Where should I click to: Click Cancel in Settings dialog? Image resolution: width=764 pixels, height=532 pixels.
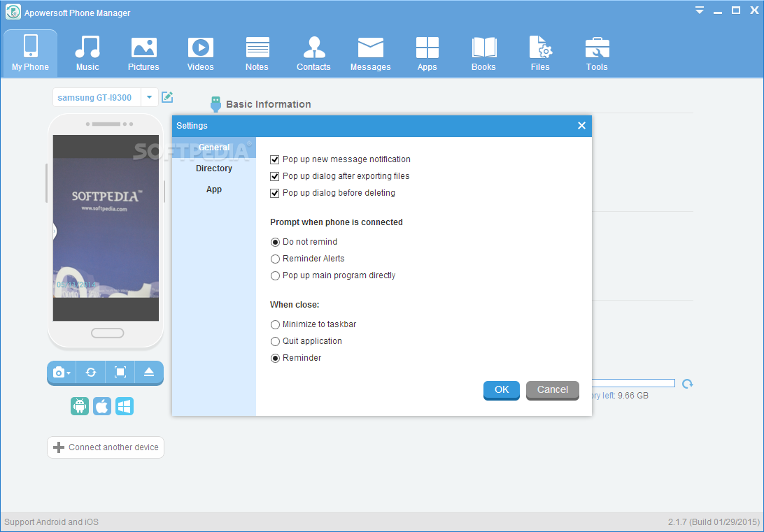(553, 390)
